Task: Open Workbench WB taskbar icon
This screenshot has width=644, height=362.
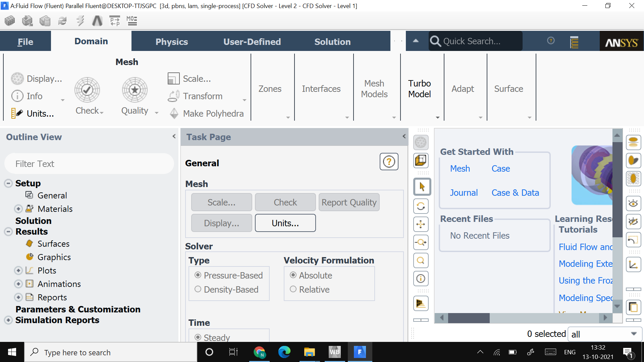Action: (x=334, y=352)
